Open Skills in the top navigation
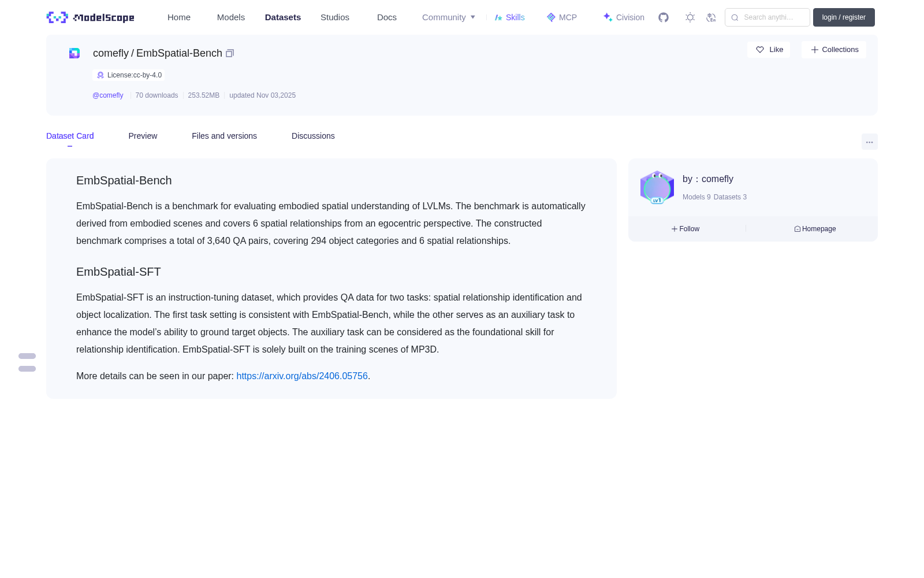924x578 pixels. point(509,17)
